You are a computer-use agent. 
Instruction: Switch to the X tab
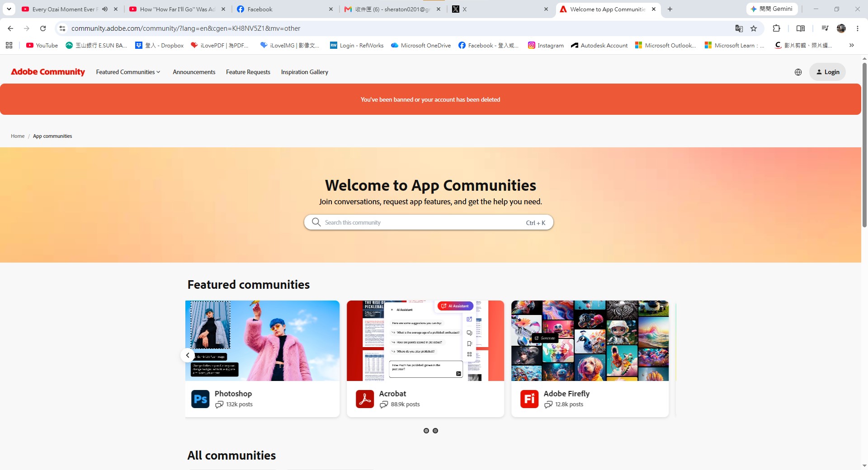[x=500, y=9]
